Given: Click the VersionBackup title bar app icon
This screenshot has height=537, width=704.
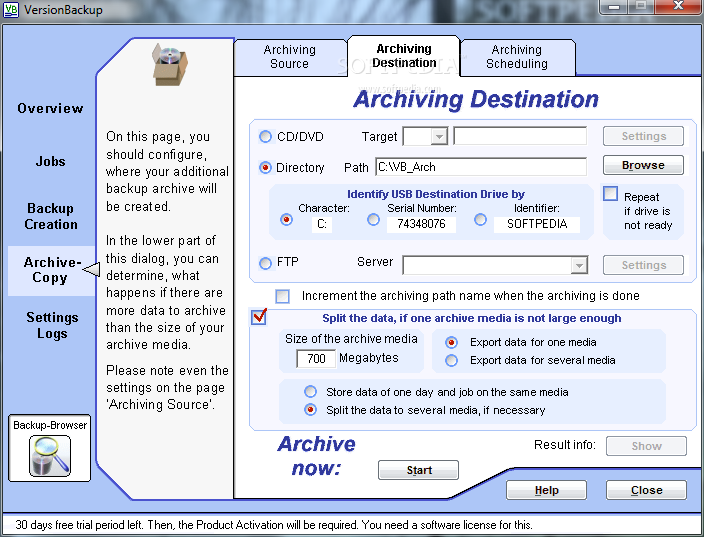Looking at the screenshot, I should pos(11,9).
